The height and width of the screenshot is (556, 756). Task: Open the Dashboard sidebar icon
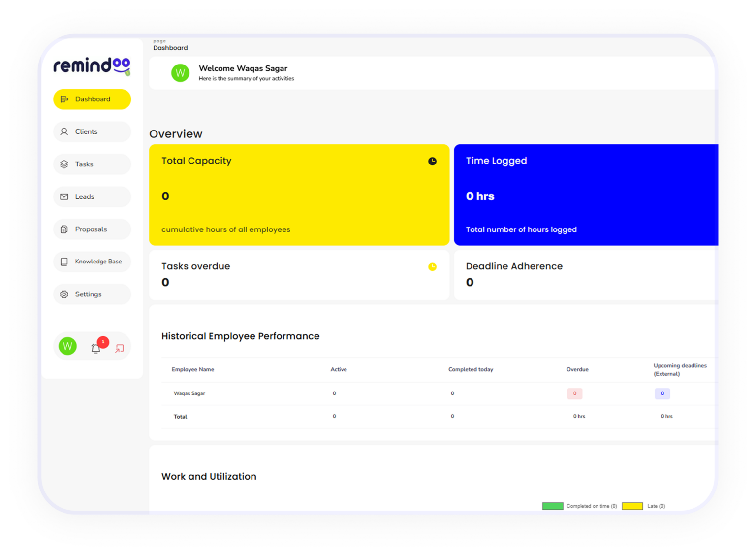click(x=64, y=99)
